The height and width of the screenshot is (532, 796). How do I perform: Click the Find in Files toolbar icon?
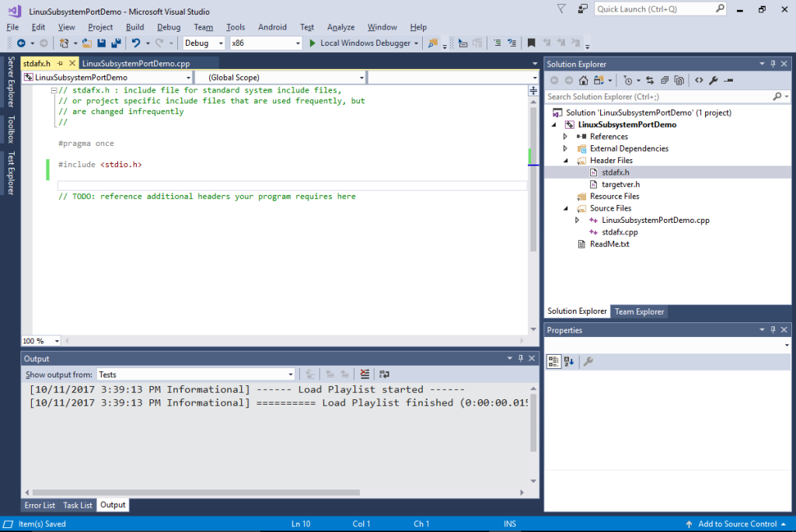pos(432,43)
